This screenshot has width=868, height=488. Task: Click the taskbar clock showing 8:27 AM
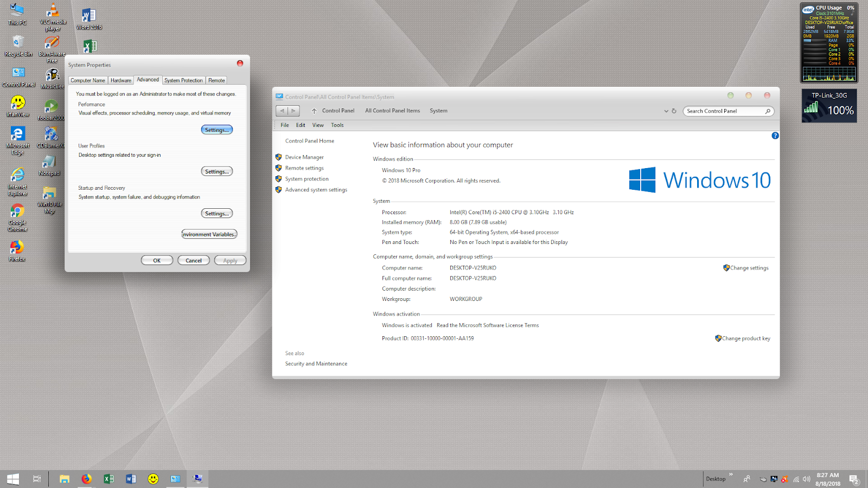point(827,479)
